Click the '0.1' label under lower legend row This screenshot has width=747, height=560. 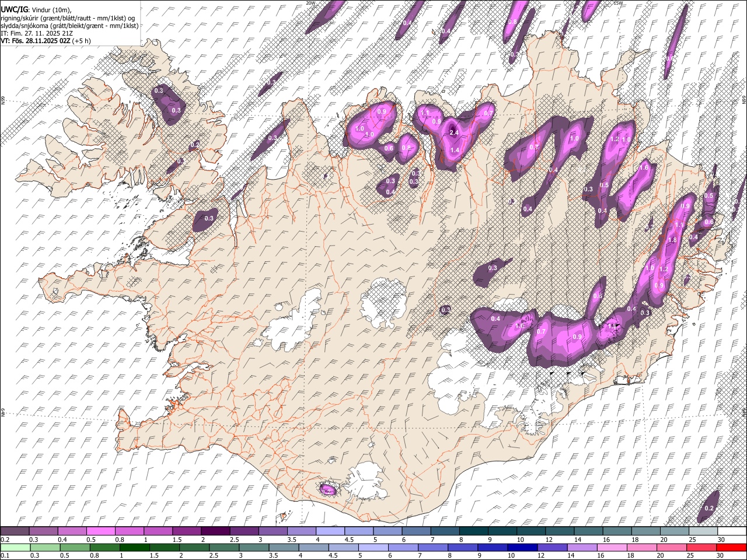5,555
